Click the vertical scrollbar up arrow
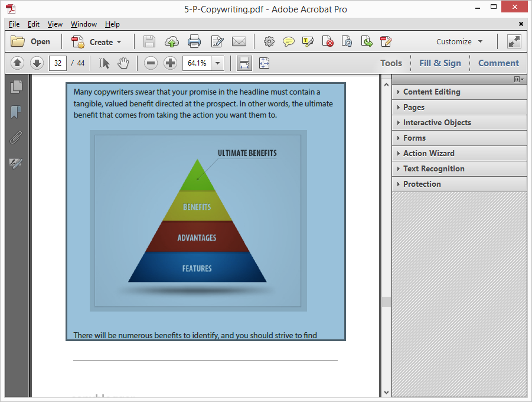This screenshot has width=532, height=402. (386, 85)
